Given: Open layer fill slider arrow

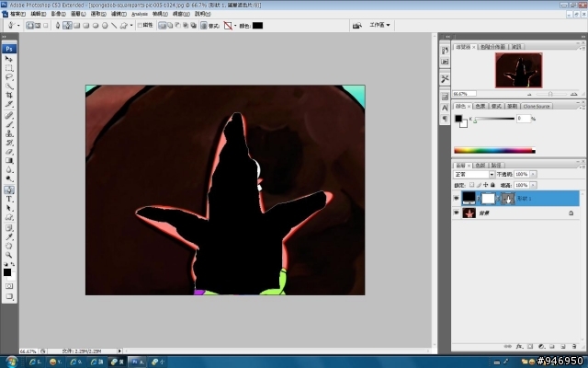Looking at the screenshot, I should pyautogui.click(x=533, y=185).
